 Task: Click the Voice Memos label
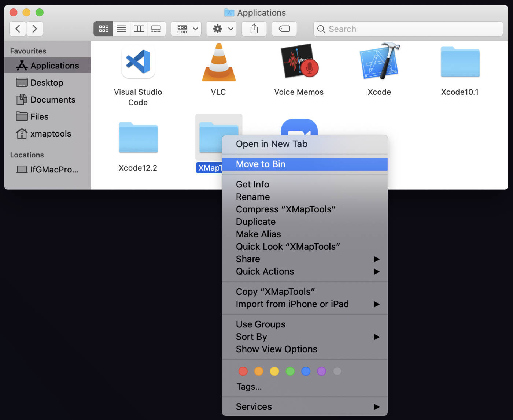(x=299, y=92)
